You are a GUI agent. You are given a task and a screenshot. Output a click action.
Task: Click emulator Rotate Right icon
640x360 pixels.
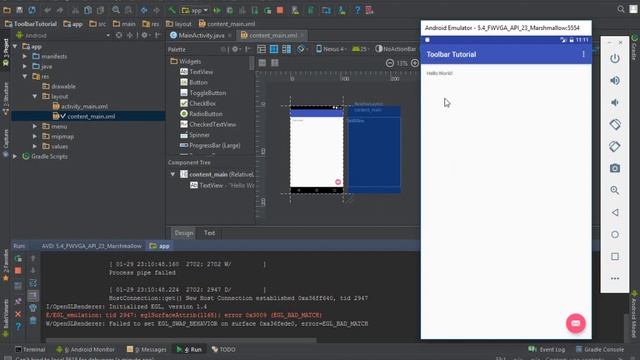(615, 146)
